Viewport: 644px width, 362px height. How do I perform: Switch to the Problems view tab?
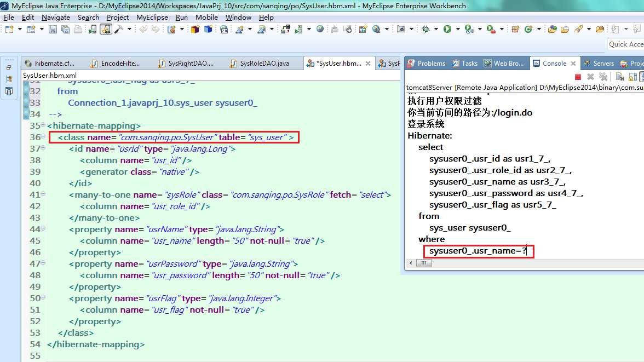pyautogui.click(x=426, y=64)
